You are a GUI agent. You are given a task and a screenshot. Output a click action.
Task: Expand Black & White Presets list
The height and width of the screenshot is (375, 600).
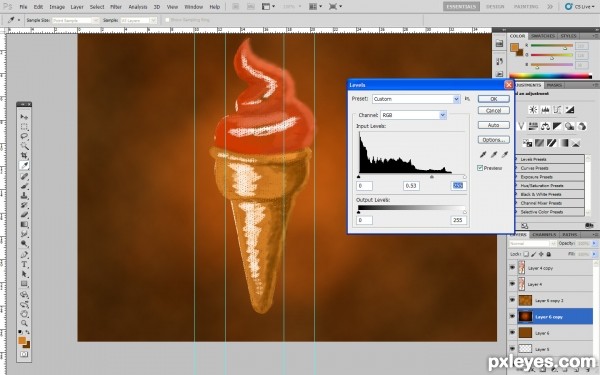(516, 194)
